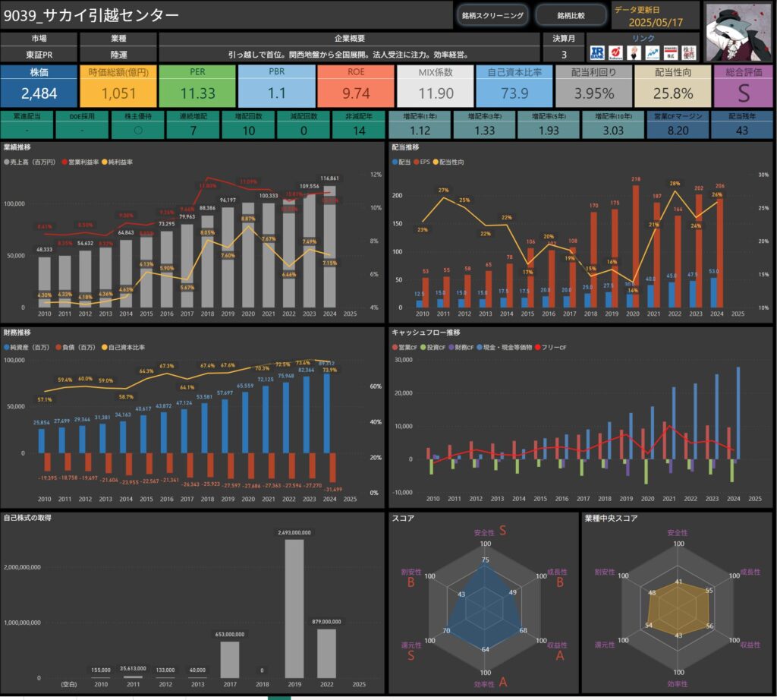The height and width of the screenshot is (700, 777).
Task: Click the 決算月 value 3
Action: pyautogui.click(x=564, y=55)
